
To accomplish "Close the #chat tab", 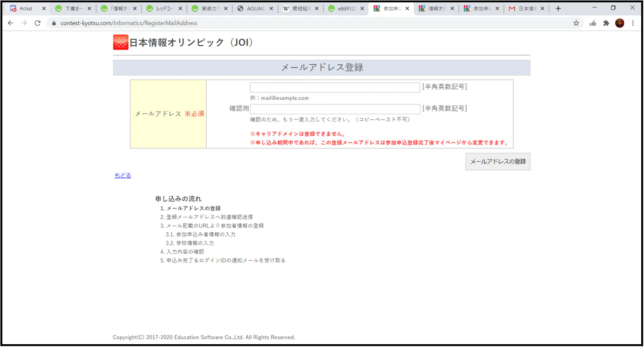I will pyautogui.click(x=44, y=8).
